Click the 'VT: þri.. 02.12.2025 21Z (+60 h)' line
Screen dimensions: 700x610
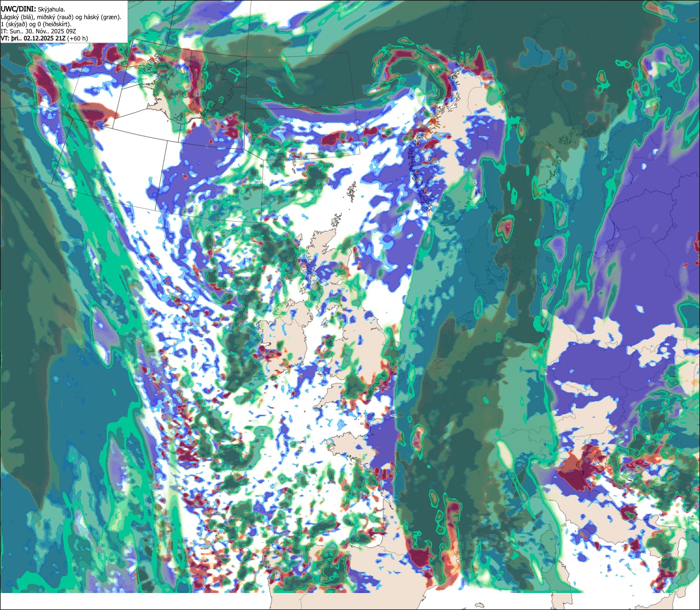tap(44, 38)
